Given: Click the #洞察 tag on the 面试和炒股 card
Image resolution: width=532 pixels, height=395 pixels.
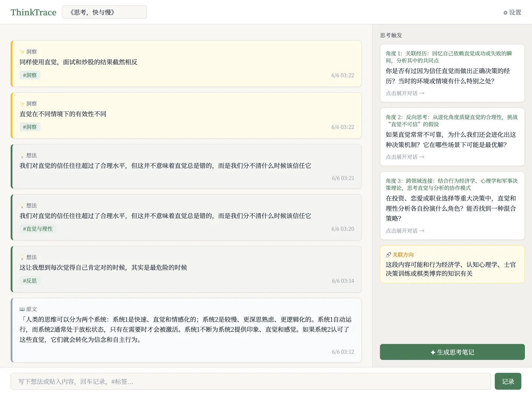Looking at the screenshot, I should click(x=30, y=75).
